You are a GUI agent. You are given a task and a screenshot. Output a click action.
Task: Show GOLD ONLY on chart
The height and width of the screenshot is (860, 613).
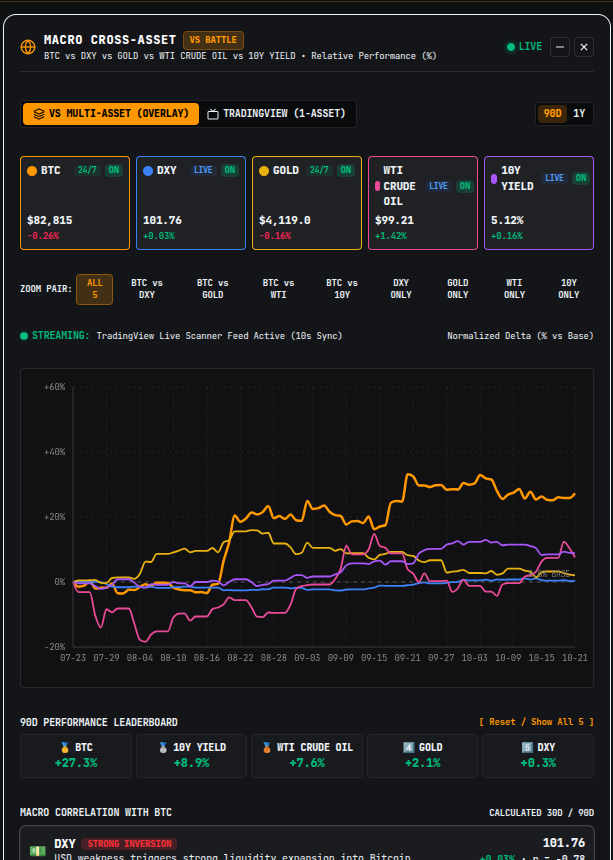point(458,289)
